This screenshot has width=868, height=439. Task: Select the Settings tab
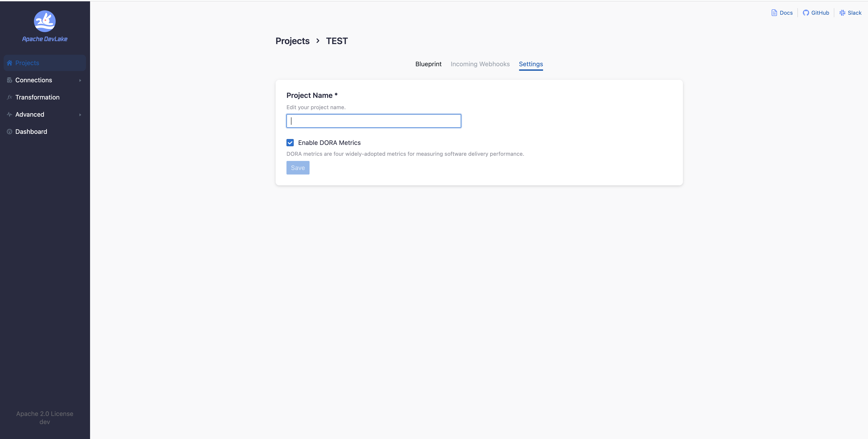pos(531,64)
